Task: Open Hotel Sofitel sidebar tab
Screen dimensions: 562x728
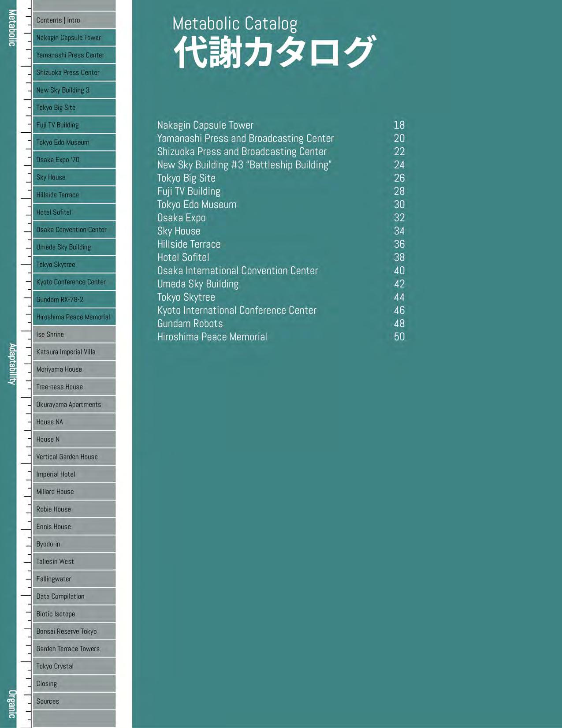Action: coord(74,212)
